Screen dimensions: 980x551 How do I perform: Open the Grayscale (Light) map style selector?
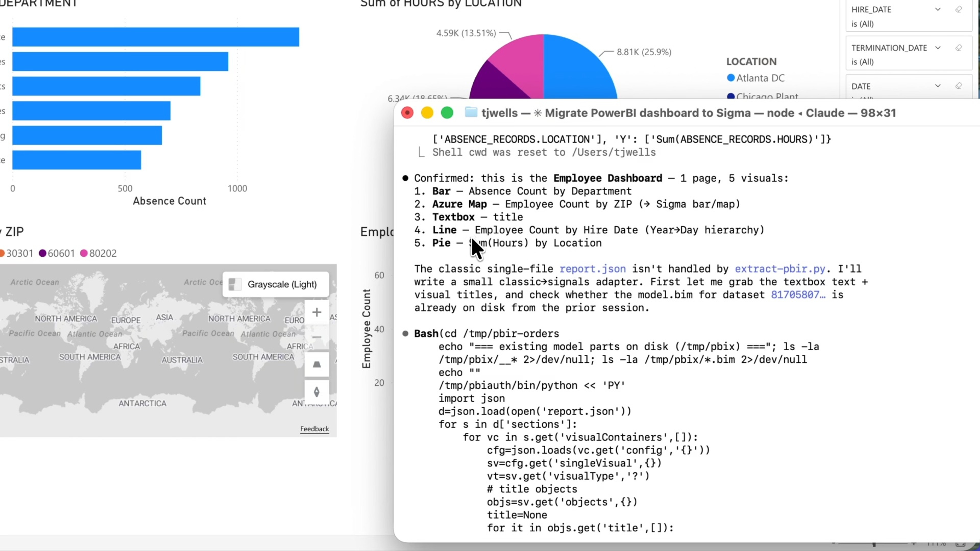tap(276, 284)
